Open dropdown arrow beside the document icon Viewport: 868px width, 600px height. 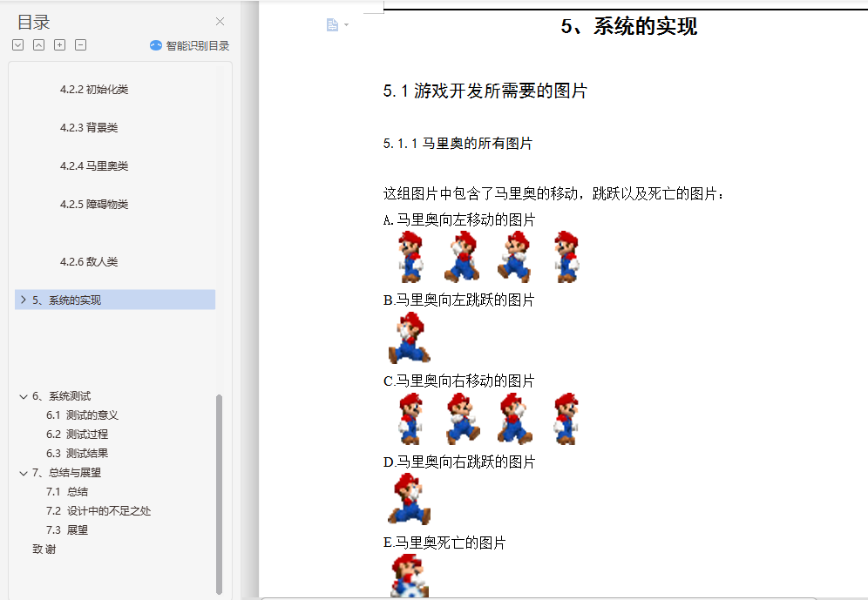click(347, 25)
